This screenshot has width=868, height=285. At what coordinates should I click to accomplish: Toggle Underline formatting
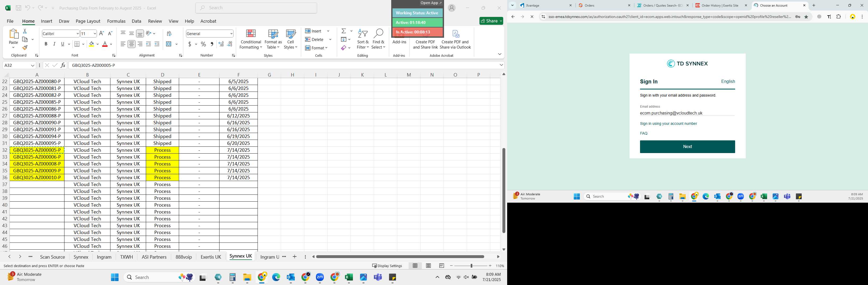click(x=63, y=44)
